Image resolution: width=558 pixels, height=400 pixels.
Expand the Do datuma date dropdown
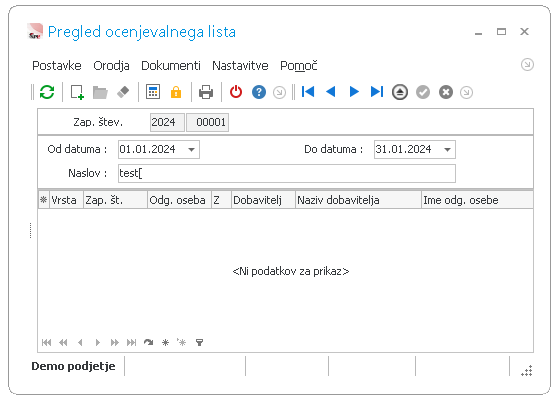click(448, 149)
